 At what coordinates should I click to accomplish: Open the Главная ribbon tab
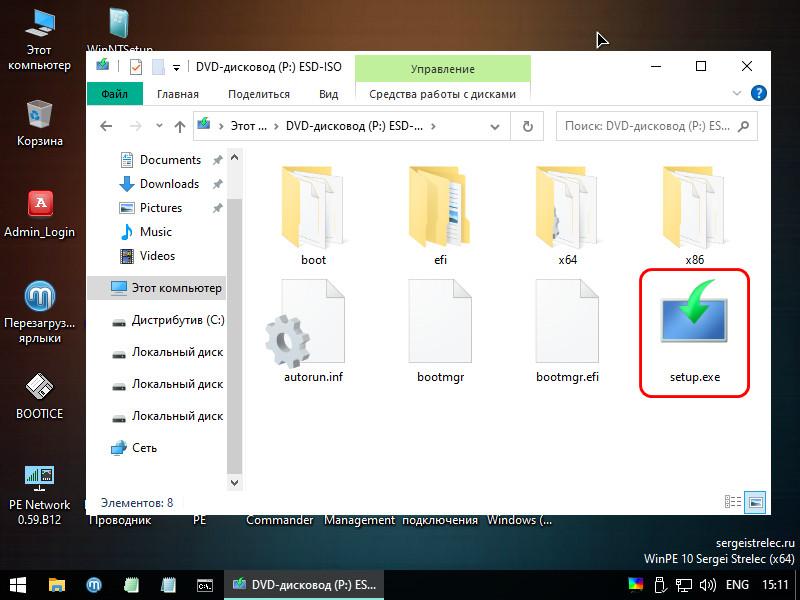coord(178,94)
